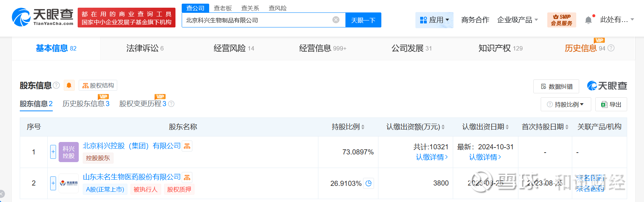Select the 股权变更历程 3 sub-tab
Viewport: 644px width, 202px height.
pos(143,104)
